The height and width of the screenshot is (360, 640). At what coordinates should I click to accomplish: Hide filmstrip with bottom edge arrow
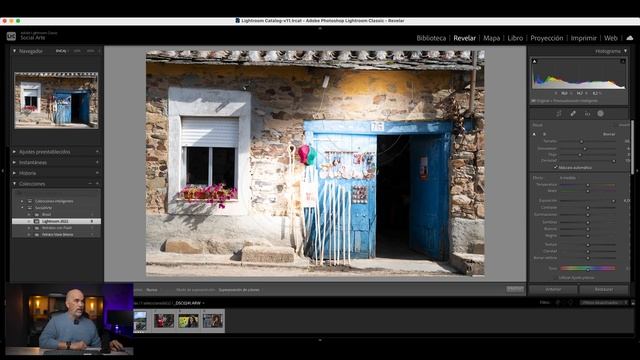[x=320, y=339]
